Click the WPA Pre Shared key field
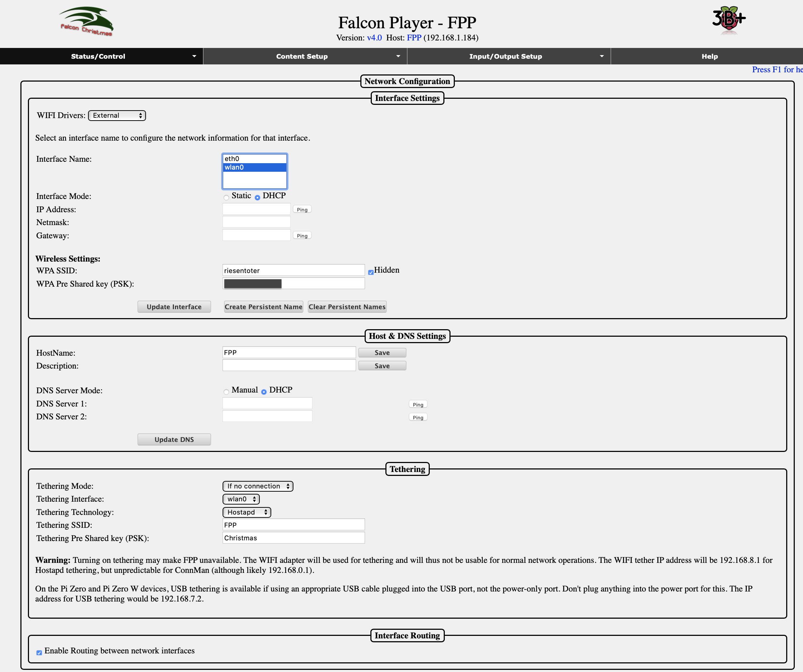Image resolution: width=803 pixels, height=672 pixels. tap(294, 283)
